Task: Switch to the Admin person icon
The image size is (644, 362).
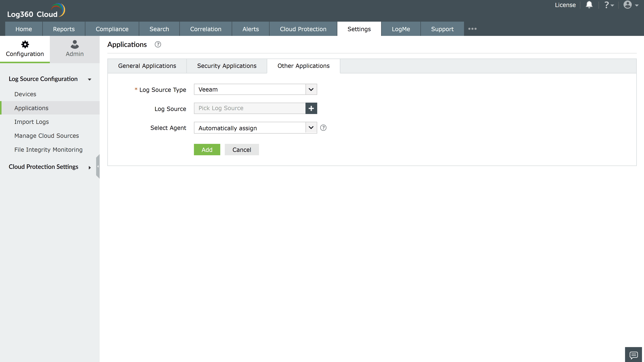Action: [x=74, y=45]
